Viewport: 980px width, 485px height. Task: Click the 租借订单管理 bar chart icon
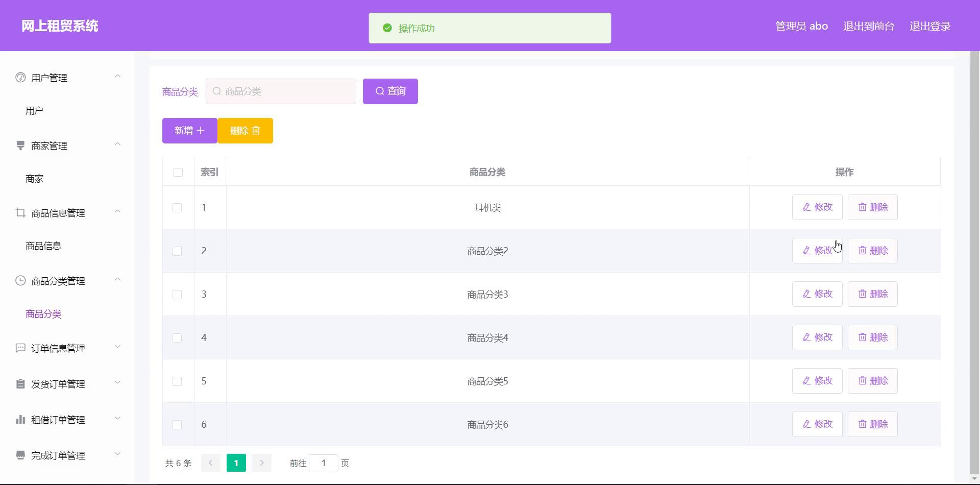20,420
